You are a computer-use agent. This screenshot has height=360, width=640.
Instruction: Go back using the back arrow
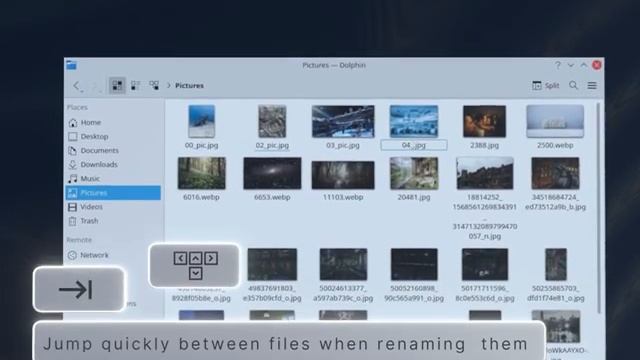pyautogui.click(x=76, y=86)
